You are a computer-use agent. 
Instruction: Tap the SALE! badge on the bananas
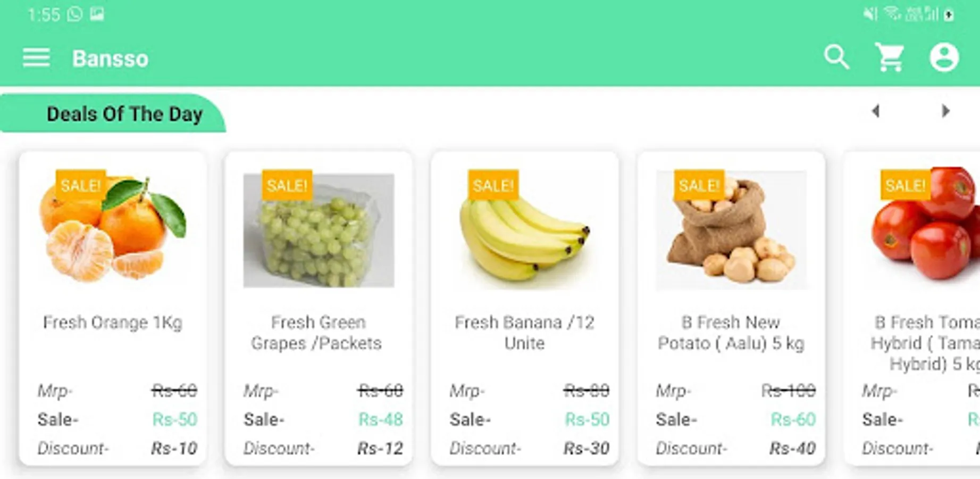click(x=493, y=185)
